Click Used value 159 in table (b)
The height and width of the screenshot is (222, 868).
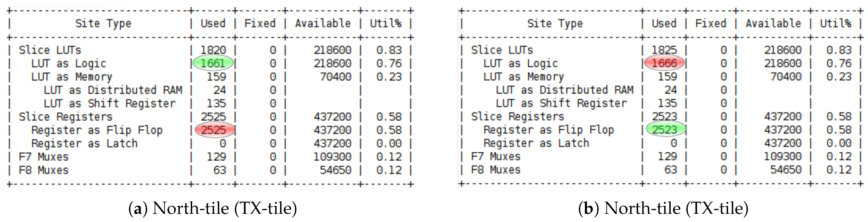click(667, 77)
